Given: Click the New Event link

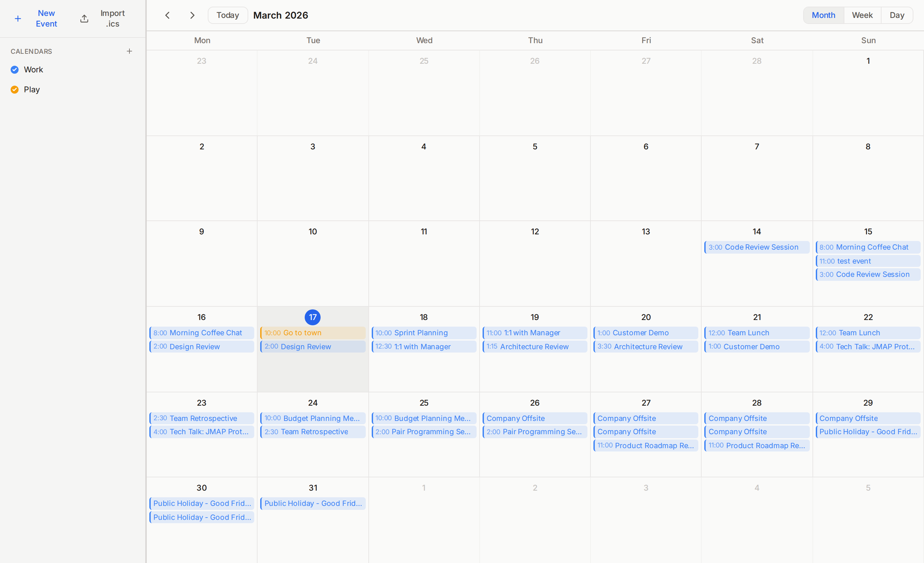Looking at the screenshot, I should [46, 18].
